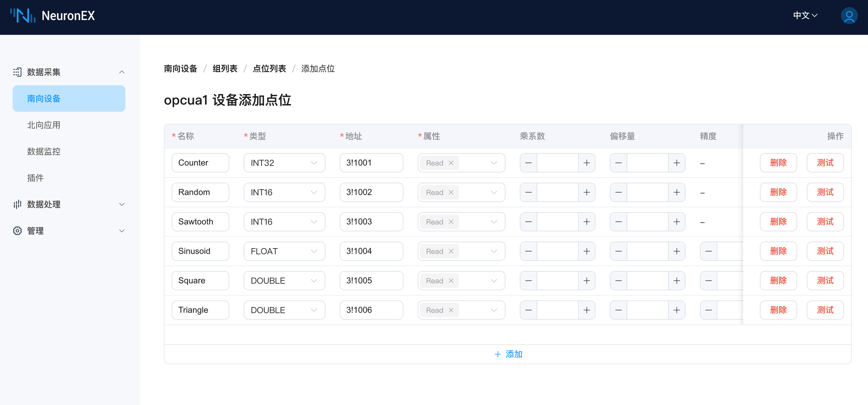Remove the Read tag on Triangle row
The image size is (868, 405).
[451, 310]
